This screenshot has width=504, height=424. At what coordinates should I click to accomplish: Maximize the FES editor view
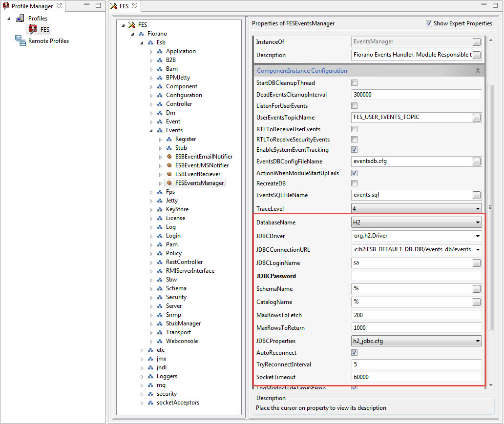[495, 5]
